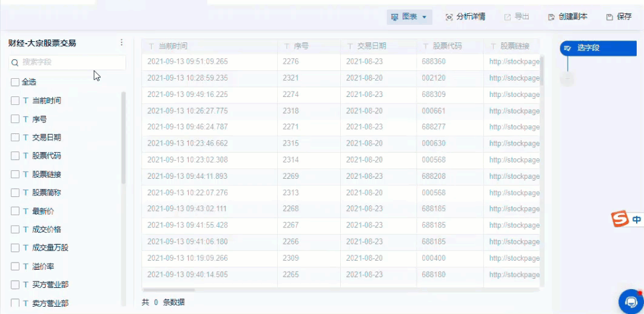This screenshot has width=644, height=314.
Task: Check the 全选 select-all checkbox
Action: pyautogui.click(x=15, y=82)
